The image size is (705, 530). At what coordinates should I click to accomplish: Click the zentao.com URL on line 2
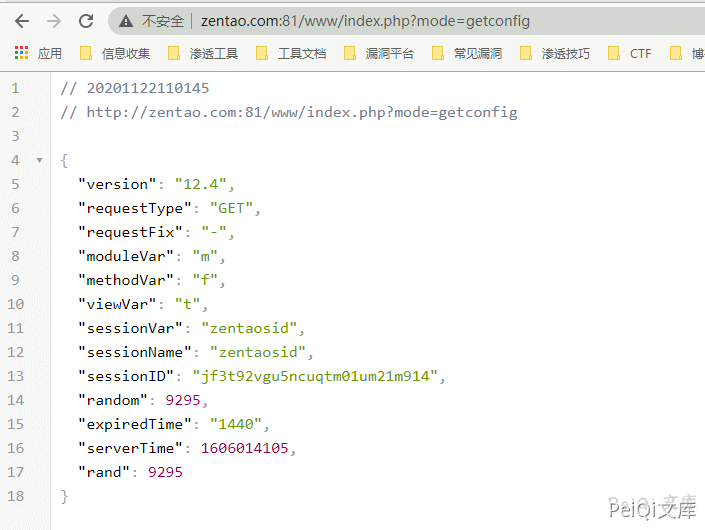[x=301, y=112]
